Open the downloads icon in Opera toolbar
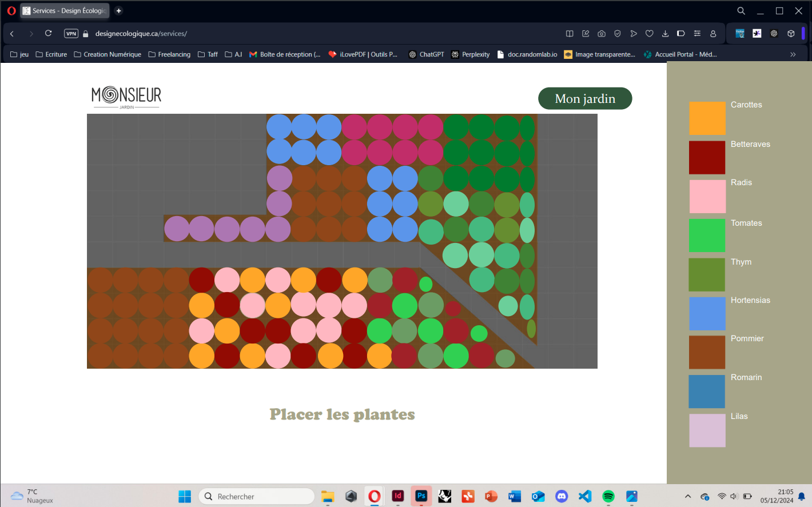This screenshot has height=507, width=812. click(x=665, y=34)
